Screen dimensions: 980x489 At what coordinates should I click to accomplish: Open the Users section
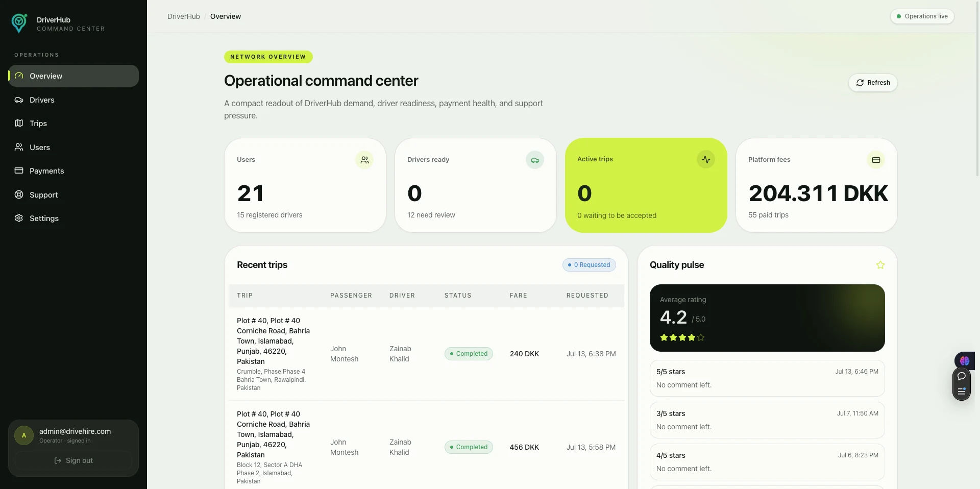[x=73, y=147]
